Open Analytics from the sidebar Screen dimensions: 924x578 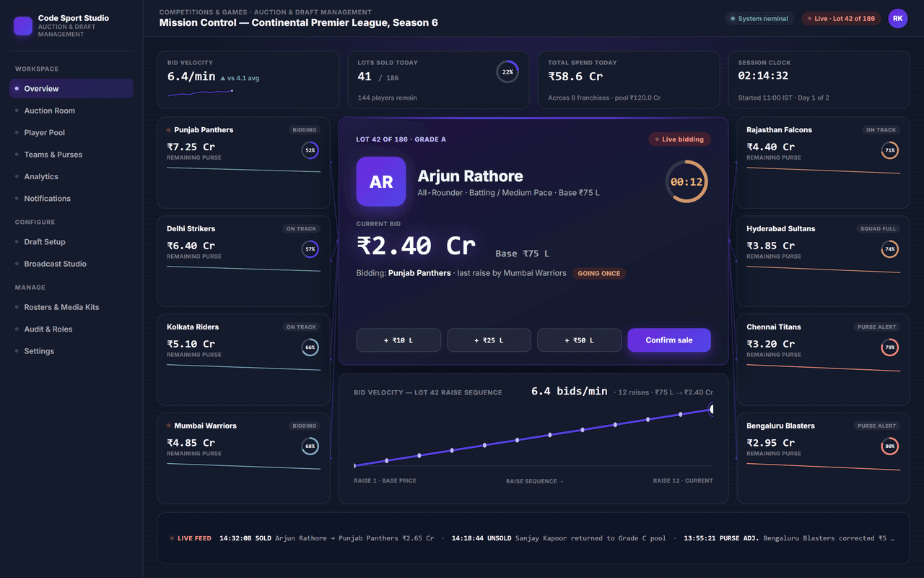(71, 176)
